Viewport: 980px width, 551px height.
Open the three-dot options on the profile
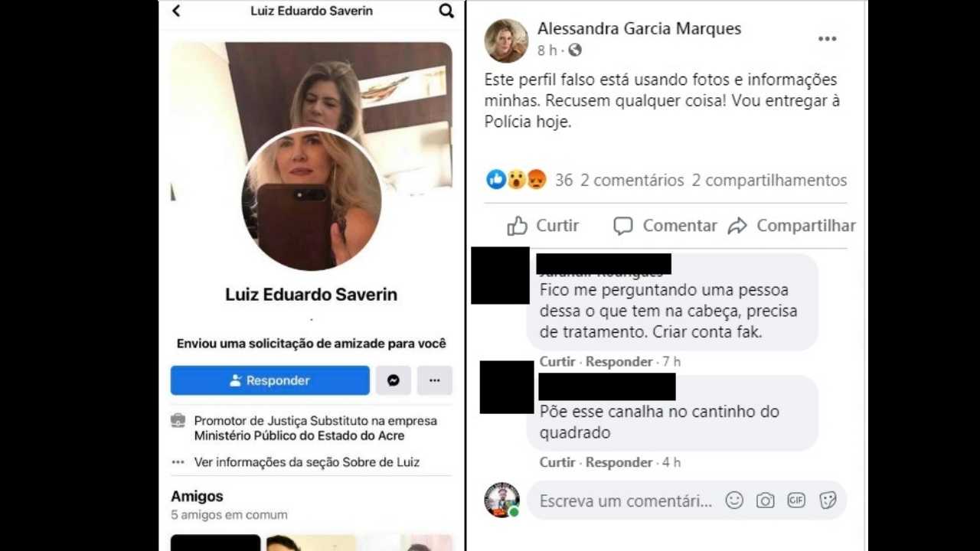434,380
